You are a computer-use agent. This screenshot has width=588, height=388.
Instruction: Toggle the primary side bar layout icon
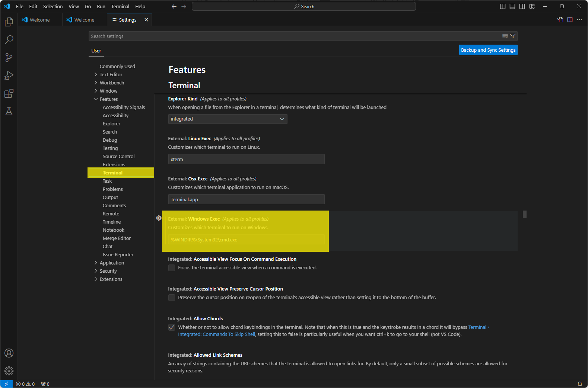coord(503,6)
